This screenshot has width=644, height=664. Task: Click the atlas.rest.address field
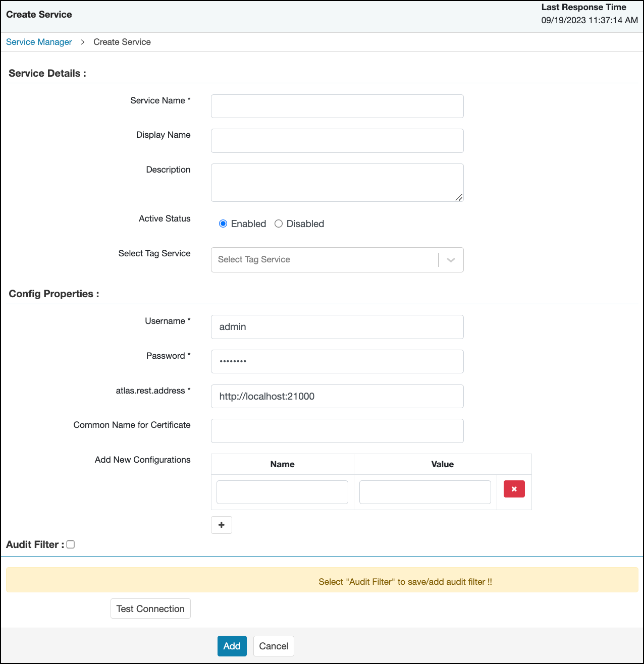click(337, 396)
